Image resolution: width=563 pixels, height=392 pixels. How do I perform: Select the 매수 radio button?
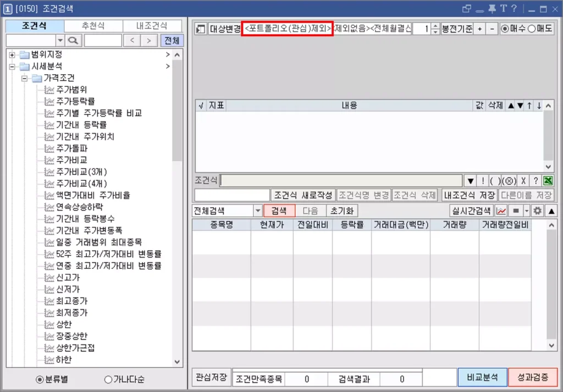coord(505,29)
